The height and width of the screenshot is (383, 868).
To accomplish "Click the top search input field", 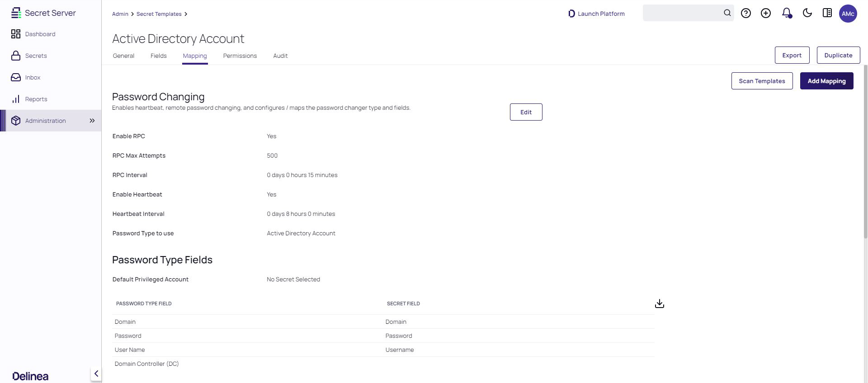I will [682, 13].
